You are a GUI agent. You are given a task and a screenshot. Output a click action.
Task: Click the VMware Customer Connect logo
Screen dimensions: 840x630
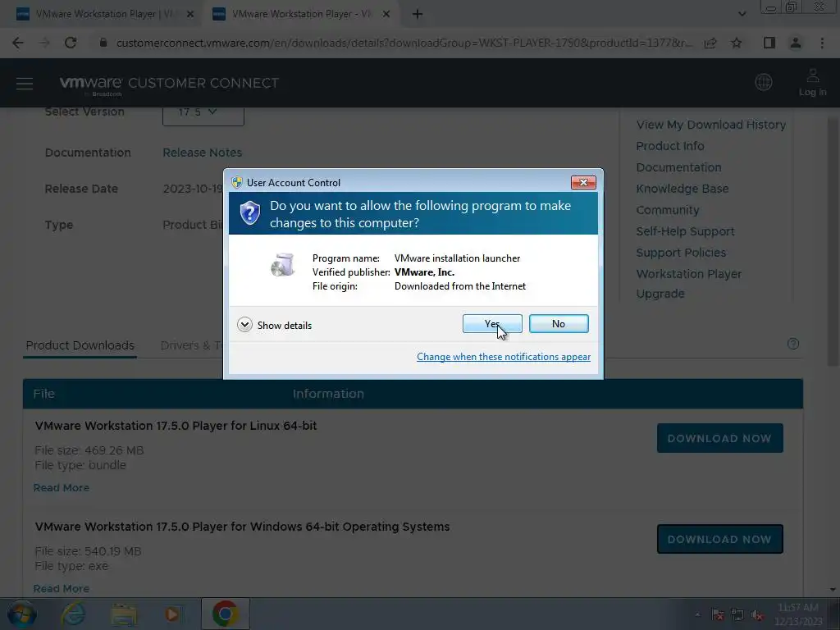tap(169, 84)
